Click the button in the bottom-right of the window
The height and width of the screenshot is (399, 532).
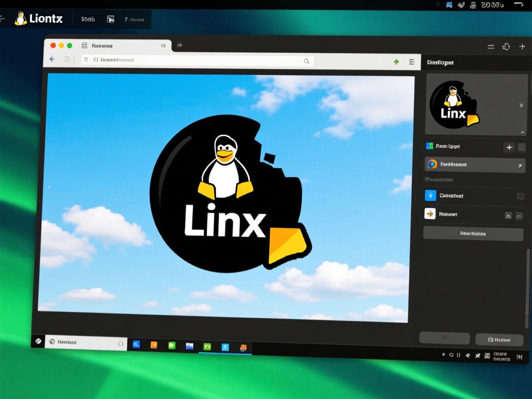(499, 339)
